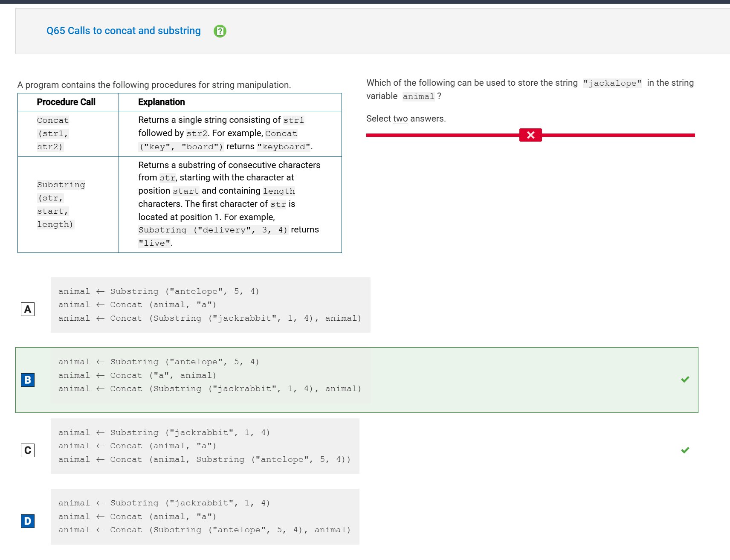
Task: Open the green help icon beside Q65 title
Action: pos(220,31)
